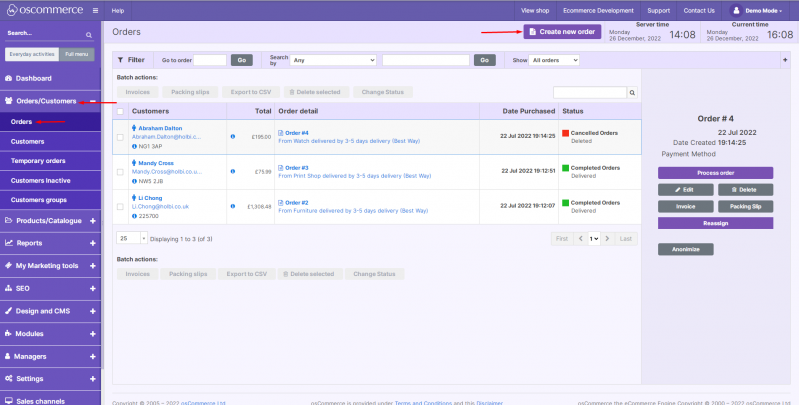This screenshot has width=799, height=405.
Task: Click the Dashboard icon in the sidebar
Action: 9,78
